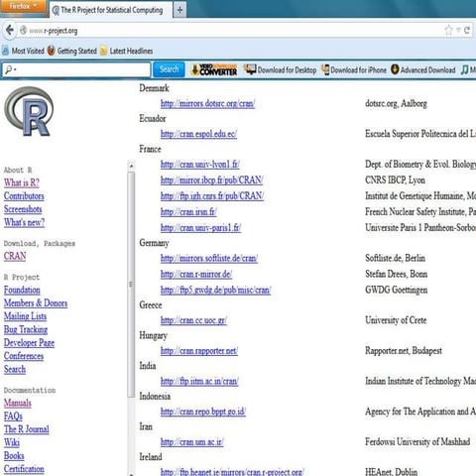Open cran.um.ac.ir Iran mirror
This screenshot has width=476, height=476.
coord(192,442)
